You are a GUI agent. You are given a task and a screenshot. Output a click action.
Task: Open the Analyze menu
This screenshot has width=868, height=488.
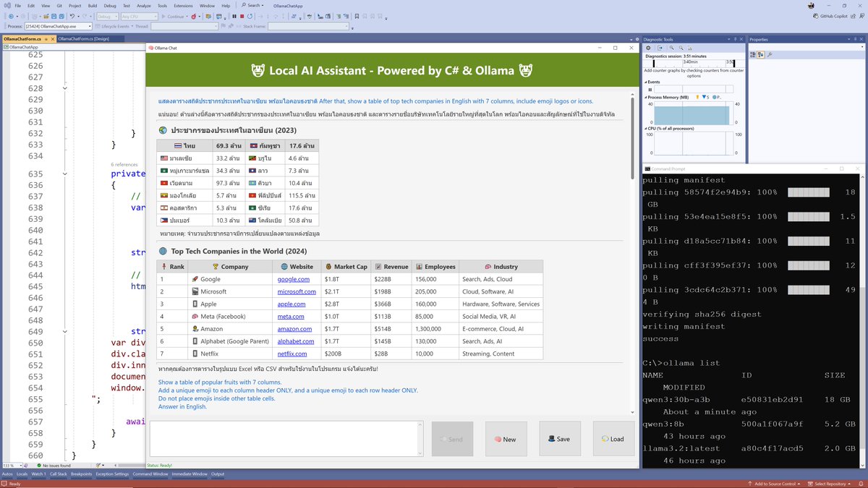(144, 5)
